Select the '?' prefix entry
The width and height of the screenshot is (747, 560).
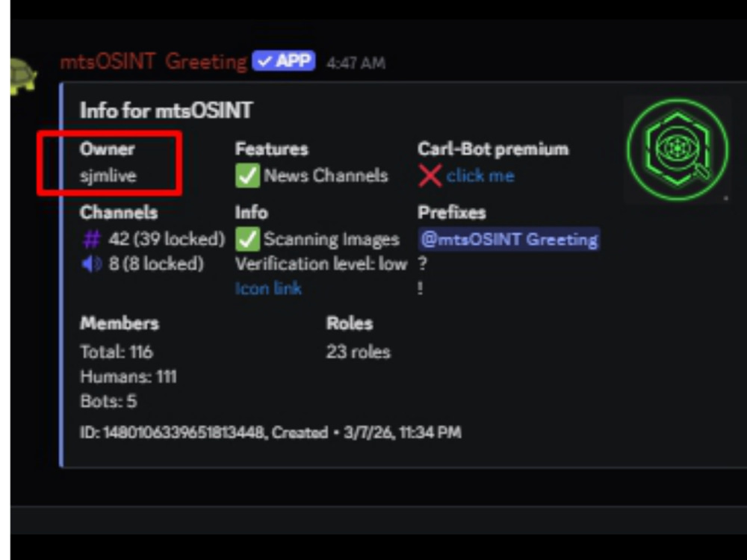coord(423,264)
